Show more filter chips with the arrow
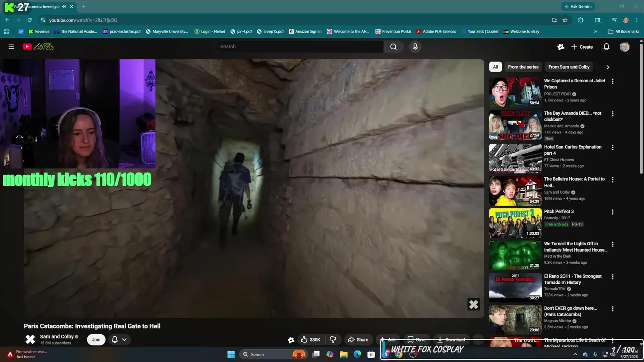The image size is (644, 362). coord(607,67)
